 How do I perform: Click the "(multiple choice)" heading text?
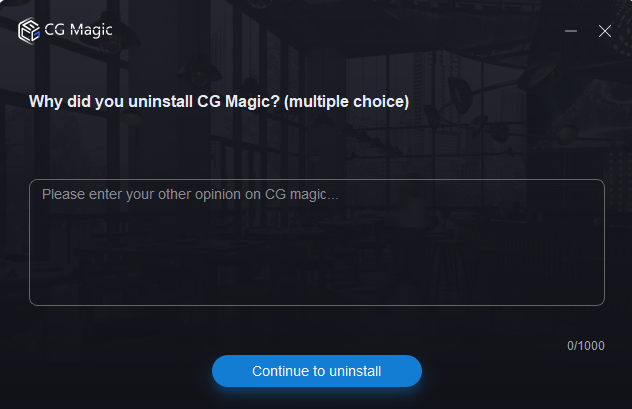pyautogui.click(x=347, y=102)
